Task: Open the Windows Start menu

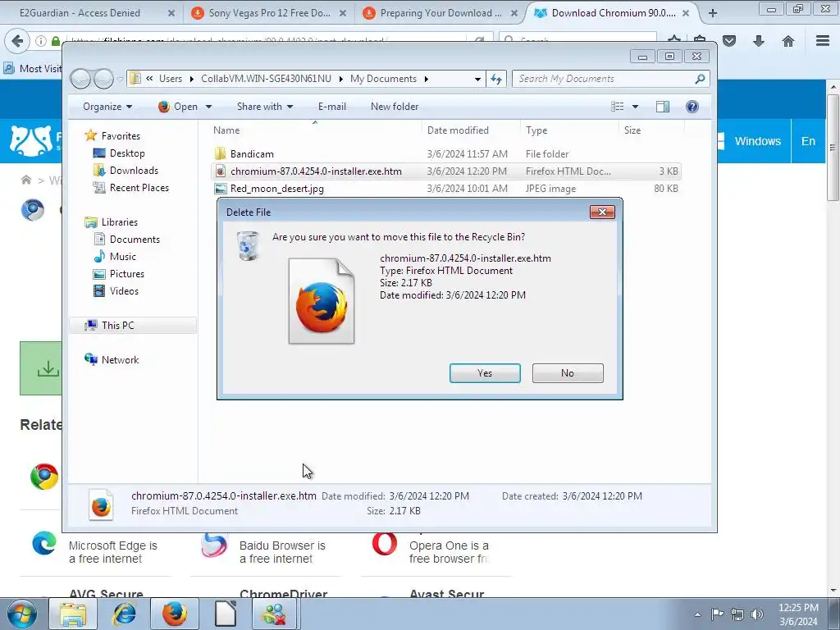Action: coord(21,614)
